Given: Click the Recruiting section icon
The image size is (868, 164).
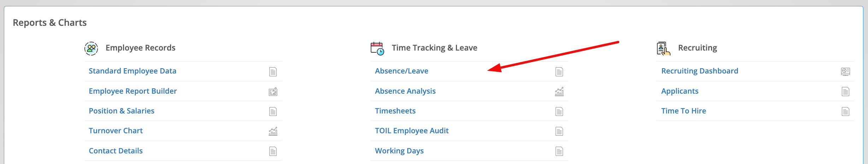Looking at the screenshot, I should point(663,48).
